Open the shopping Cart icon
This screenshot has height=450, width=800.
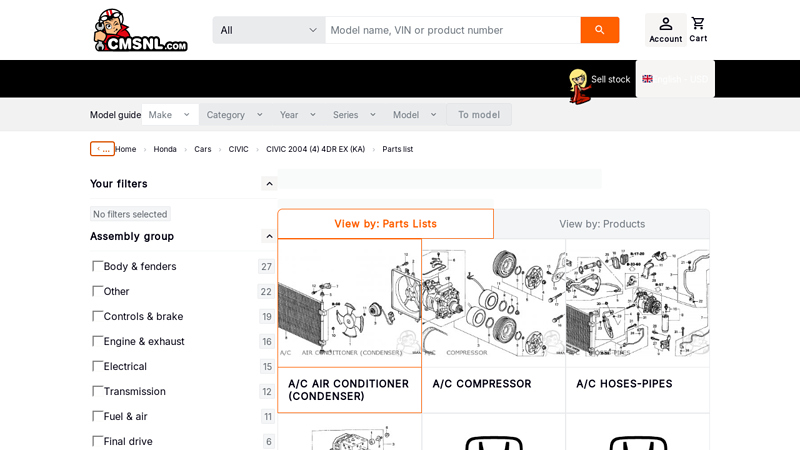coord(698,30)
